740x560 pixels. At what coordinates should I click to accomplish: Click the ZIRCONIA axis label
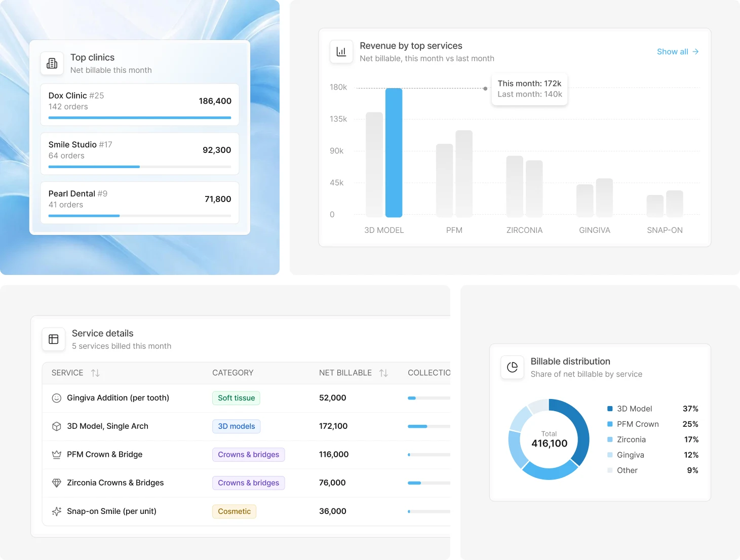524,230
